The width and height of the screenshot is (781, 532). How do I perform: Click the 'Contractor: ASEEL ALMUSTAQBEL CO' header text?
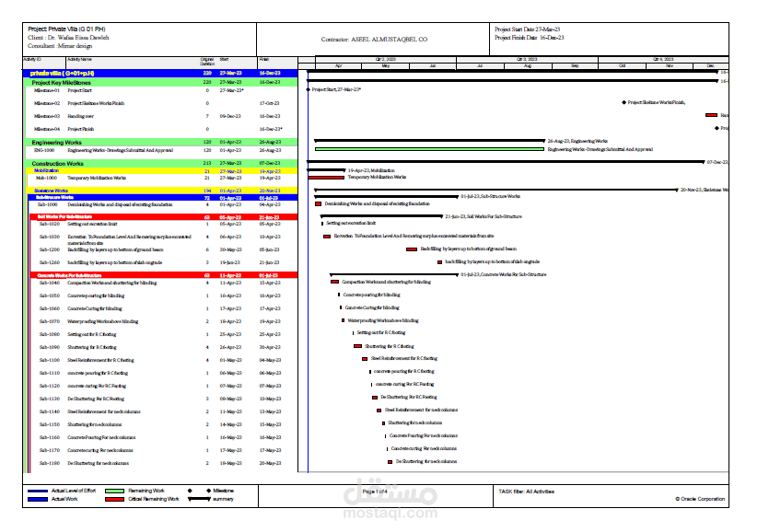click(374, 40)
